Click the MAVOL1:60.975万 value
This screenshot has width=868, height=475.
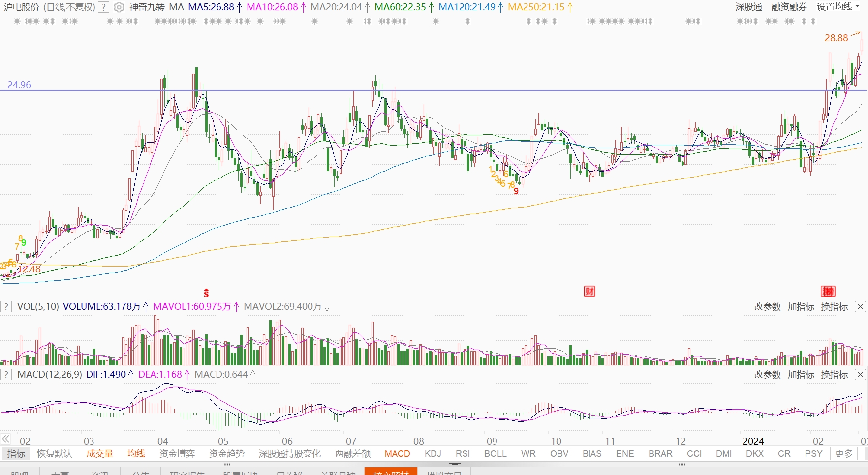192,307
